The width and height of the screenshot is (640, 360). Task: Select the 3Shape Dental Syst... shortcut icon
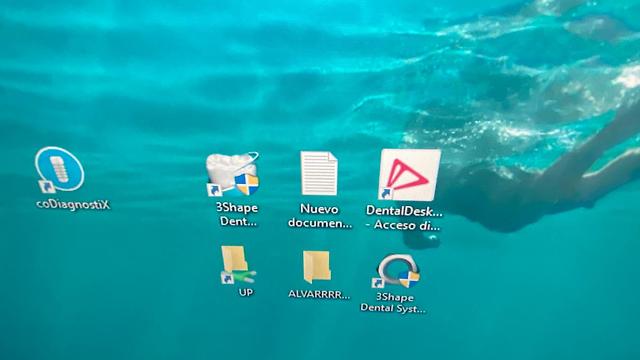click(x=396, y=271)
